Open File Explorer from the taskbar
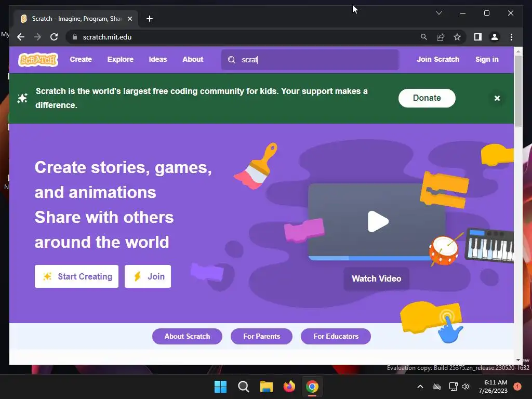532x399 pixels. (267, 387)
